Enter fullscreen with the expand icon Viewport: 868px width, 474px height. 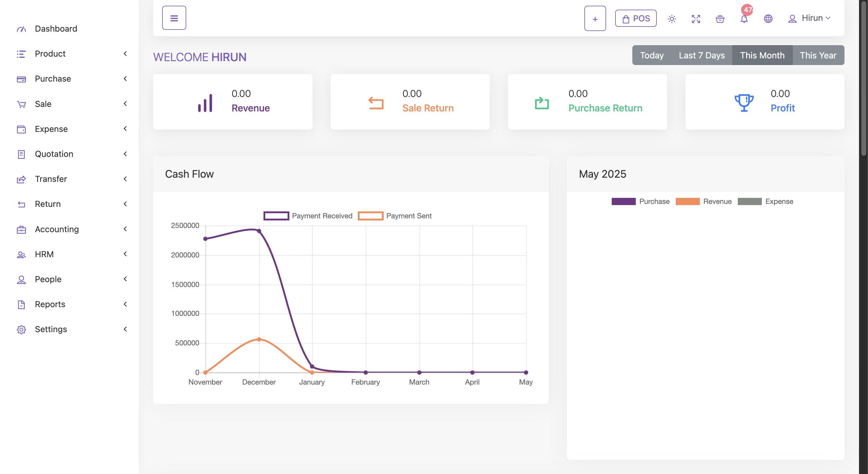696,19
